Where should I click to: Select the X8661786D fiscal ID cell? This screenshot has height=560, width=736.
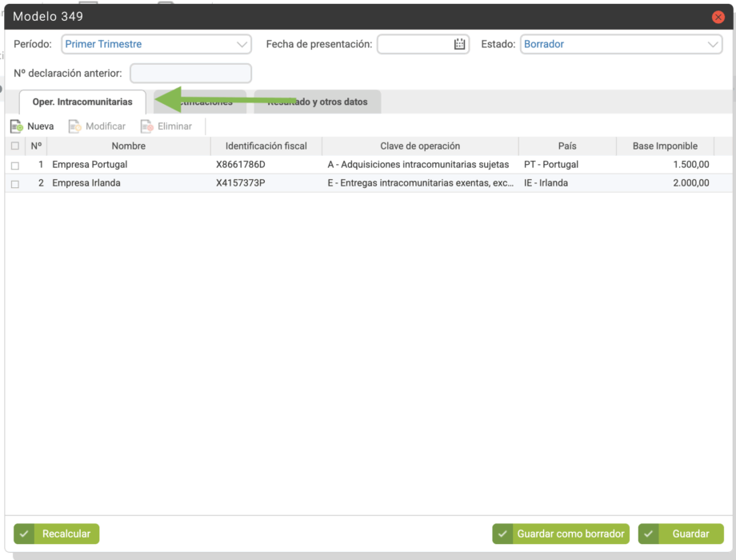tap(241, 165)
